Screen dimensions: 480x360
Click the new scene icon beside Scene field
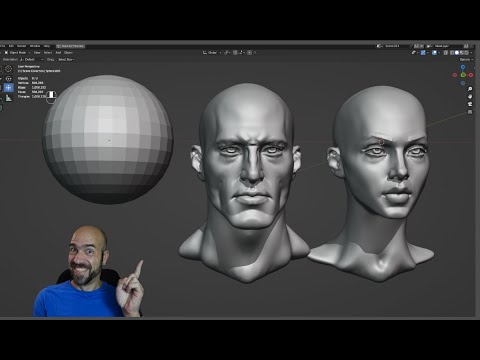coord(416,46)
